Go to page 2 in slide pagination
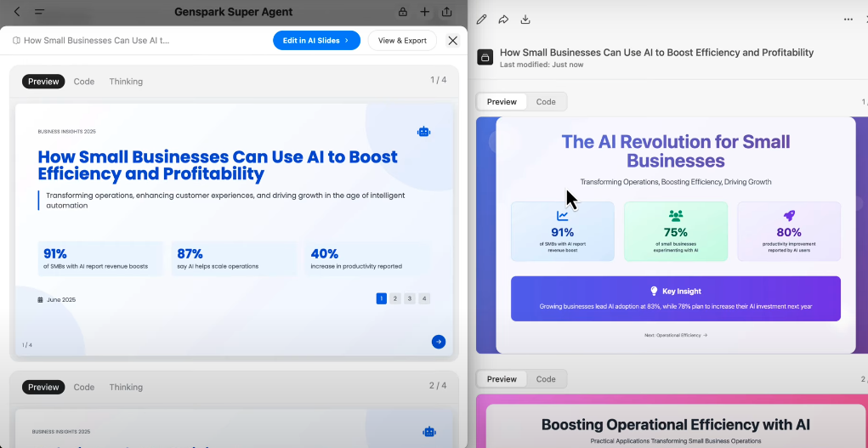The height and width of the screenshot is (448, 868). (395, 298)
